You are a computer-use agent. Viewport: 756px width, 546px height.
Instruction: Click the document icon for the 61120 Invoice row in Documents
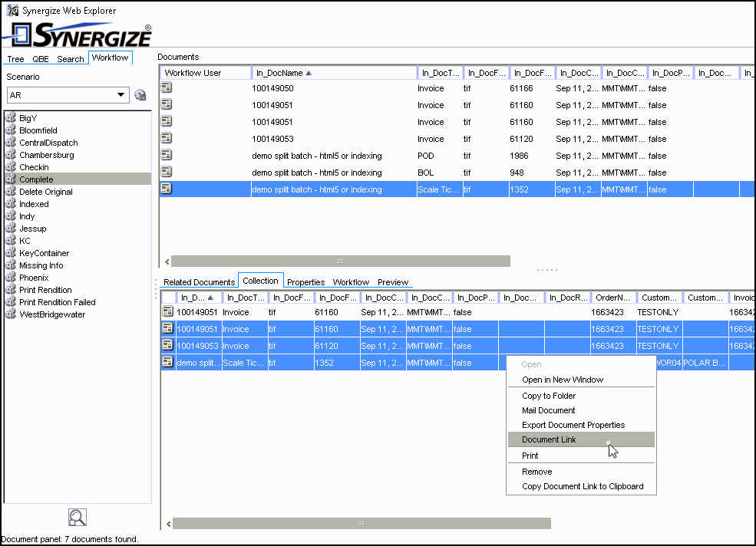[x=167, y=138]
